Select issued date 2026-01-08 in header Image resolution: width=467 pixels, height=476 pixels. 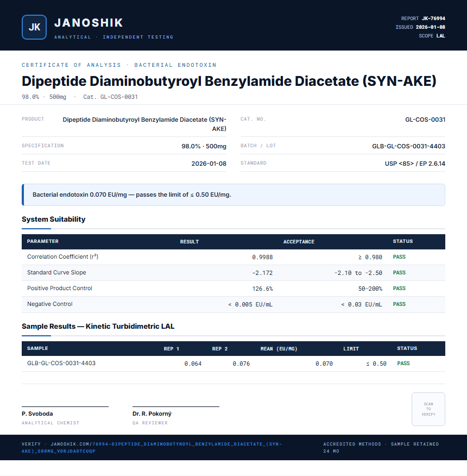click(x=430, y=27)
